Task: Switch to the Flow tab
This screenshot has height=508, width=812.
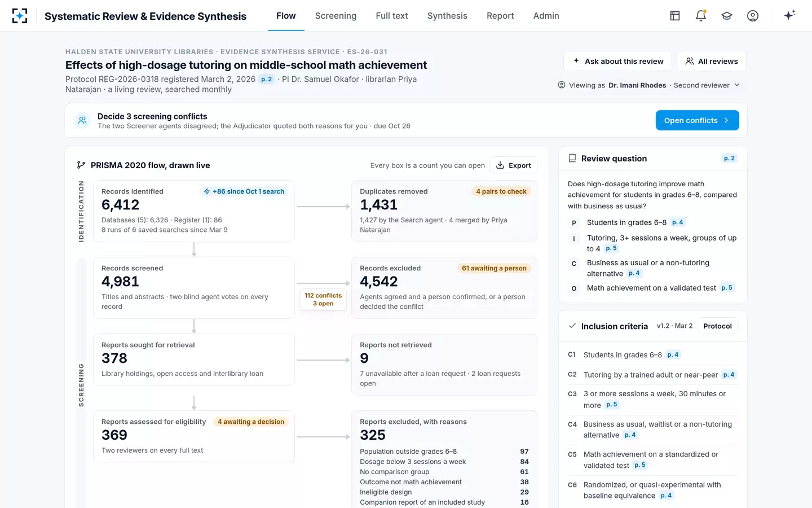Action: click(x=286, y=16)
